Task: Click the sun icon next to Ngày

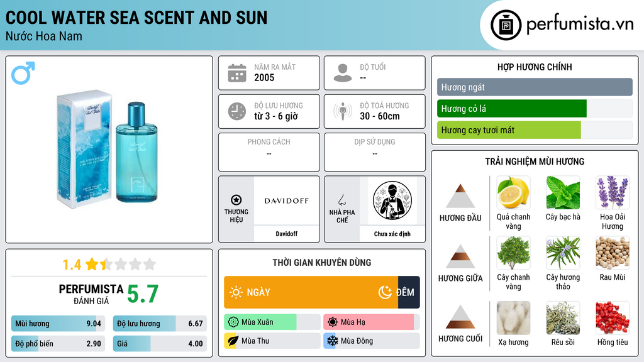Action: click(x=236, y=292)
